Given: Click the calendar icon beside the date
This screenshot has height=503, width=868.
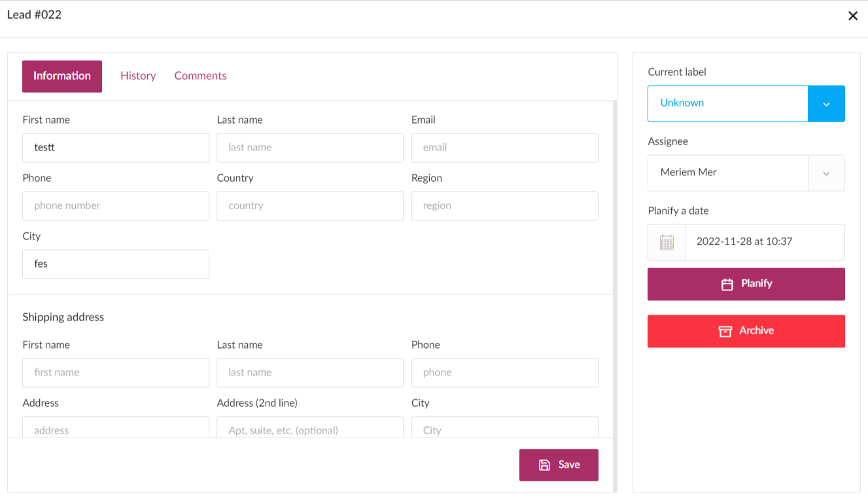Looking at the screenshot, I should click(x=666, y=242).
